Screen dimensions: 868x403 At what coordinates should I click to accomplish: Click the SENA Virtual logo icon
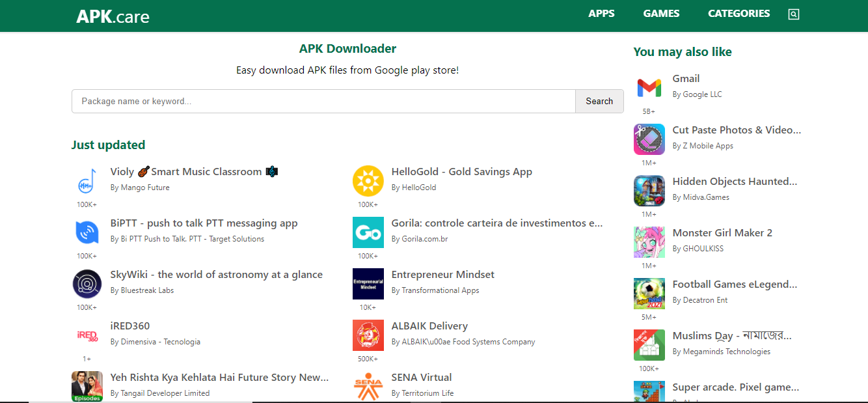(x=368, y=385)
